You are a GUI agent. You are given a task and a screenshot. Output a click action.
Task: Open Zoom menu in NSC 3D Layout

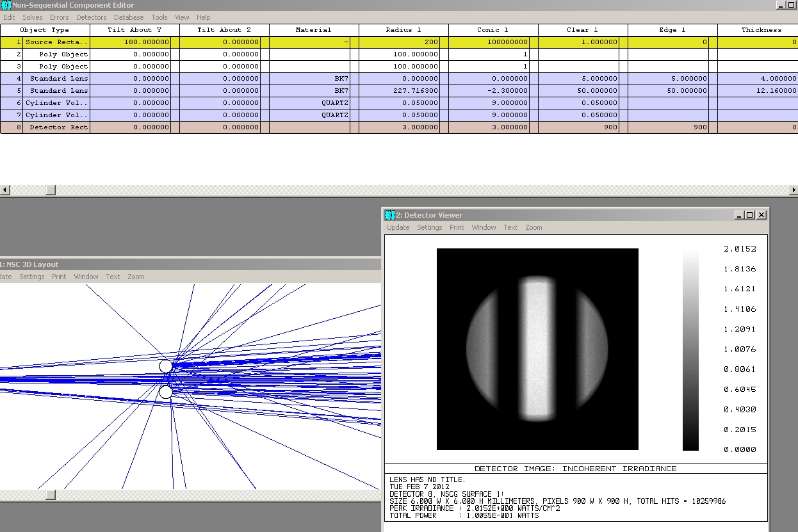pos(136,277)
